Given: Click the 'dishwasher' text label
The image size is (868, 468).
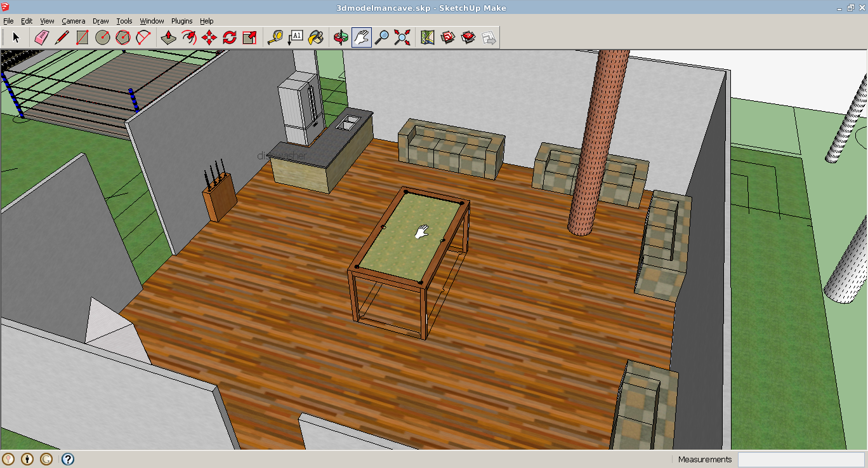Looking at the screenshot, I should tap(282, 156).
